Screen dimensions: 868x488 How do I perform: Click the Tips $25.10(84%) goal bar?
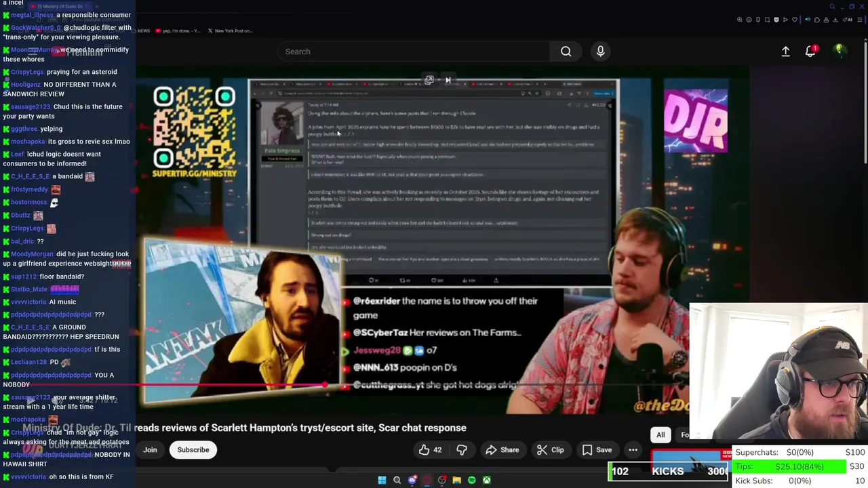click(790, 466)
